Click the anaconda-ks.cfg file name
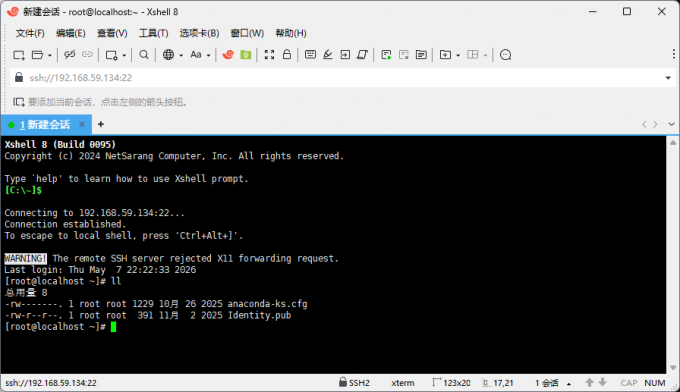 (268, 304)
